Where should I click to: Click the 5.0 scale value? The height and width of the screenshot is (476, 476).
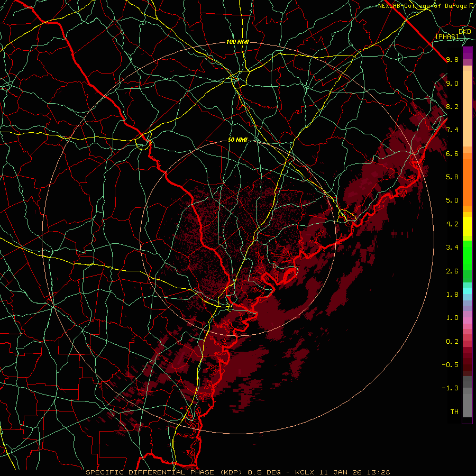[x=452, y=200]
